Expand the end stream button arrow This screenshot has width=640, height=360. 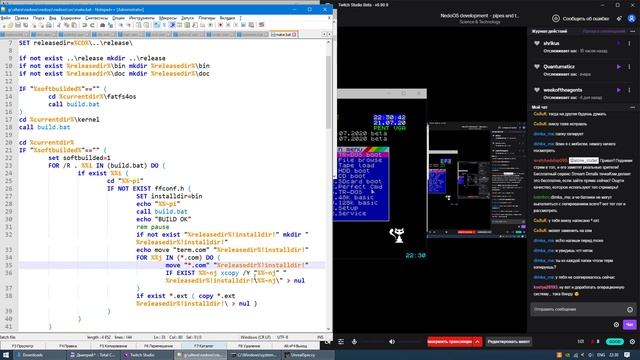click(477, 342)
